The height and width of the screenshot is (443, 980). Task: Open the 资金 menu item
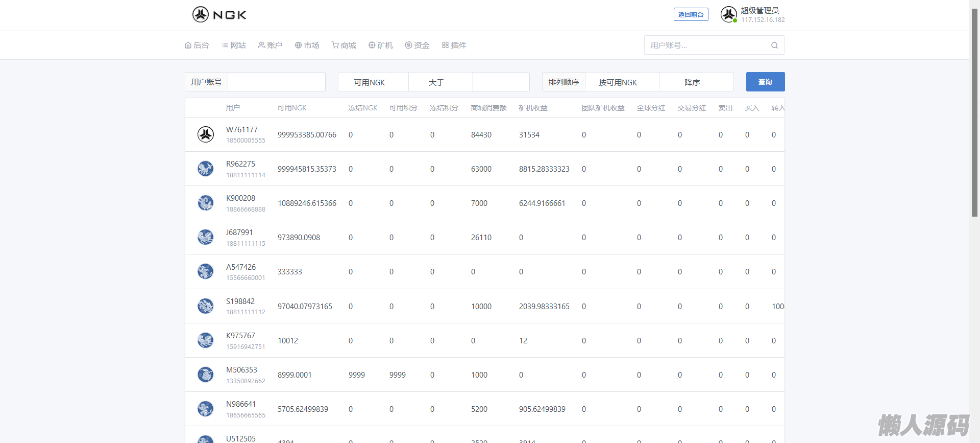(x=417, y=45)
